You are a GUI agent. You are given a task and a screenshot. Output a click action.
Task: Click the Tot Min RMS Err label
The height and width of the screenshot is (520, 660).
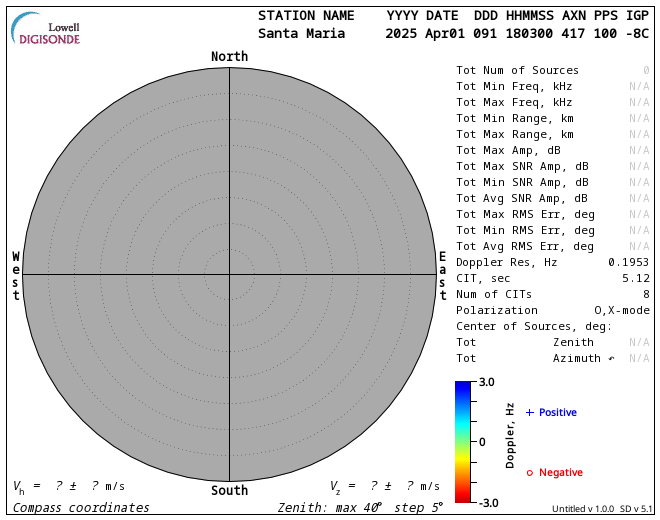pyautogui.click(x=525, y=230)
